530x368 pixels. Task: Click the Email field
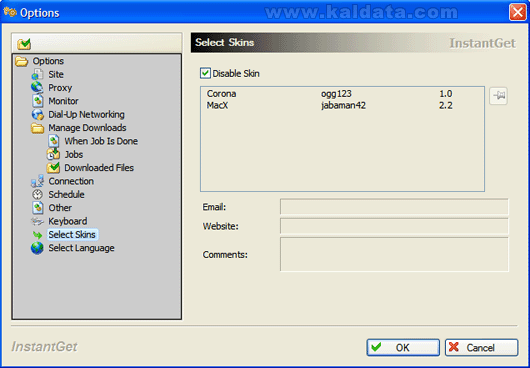[x=394, y=206]
